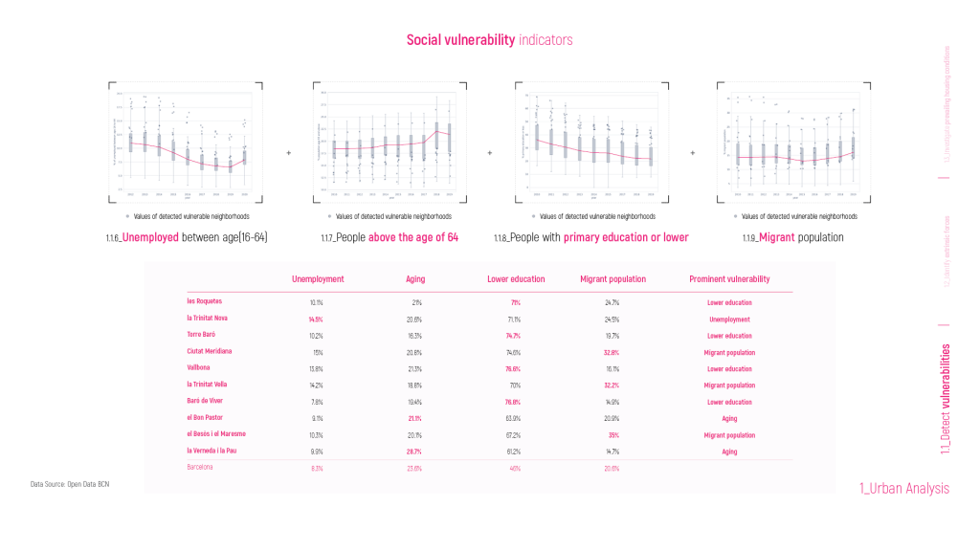The height and width of the screenshot is (551, 980).
Task: Click legend dot under the education chart
Action: click(532, 216)
